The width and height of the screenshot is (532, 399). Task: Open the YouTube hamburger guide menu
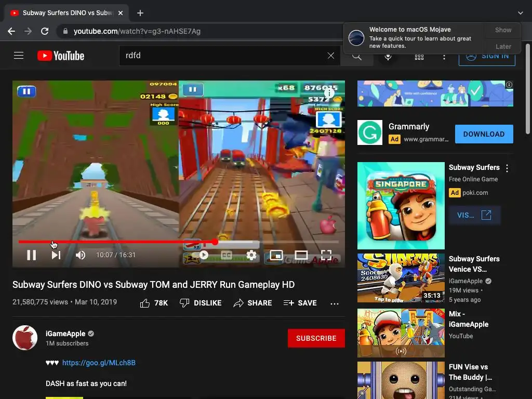19,55
